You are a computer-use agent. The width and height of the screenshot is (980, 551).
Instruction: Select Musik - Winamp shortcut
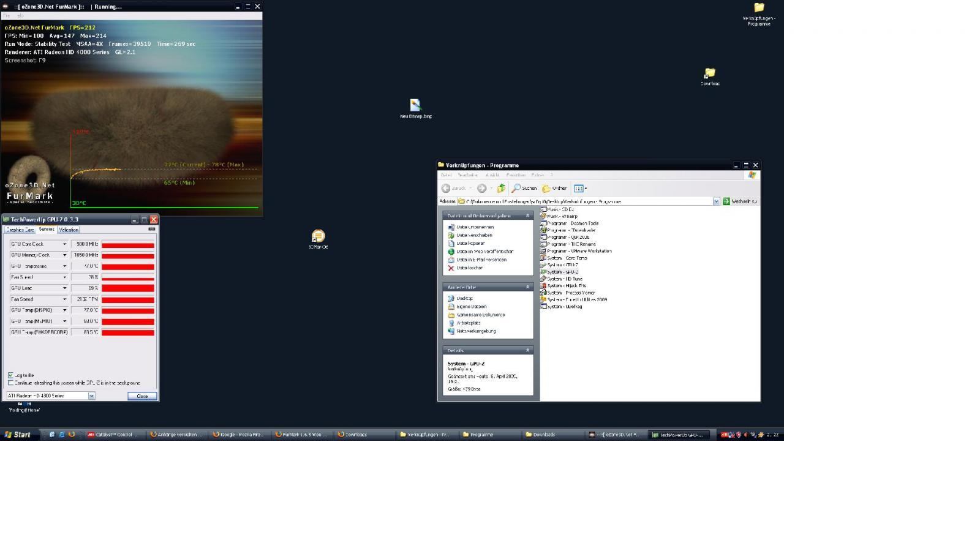(559, 216)
